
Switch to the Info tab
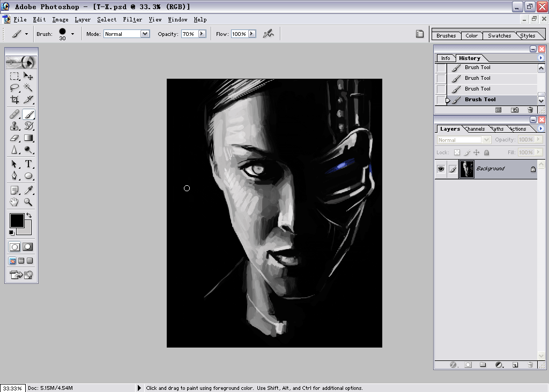446,58
